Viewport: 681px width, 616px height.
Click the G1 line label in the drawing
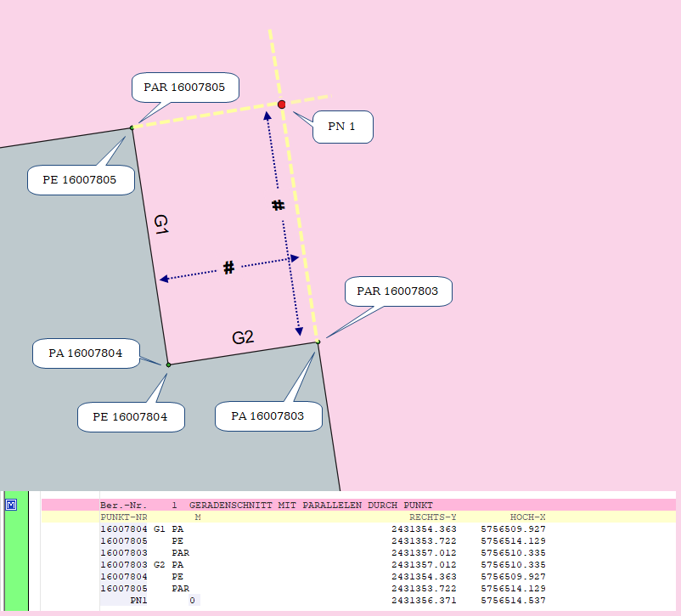pos(161,224)
